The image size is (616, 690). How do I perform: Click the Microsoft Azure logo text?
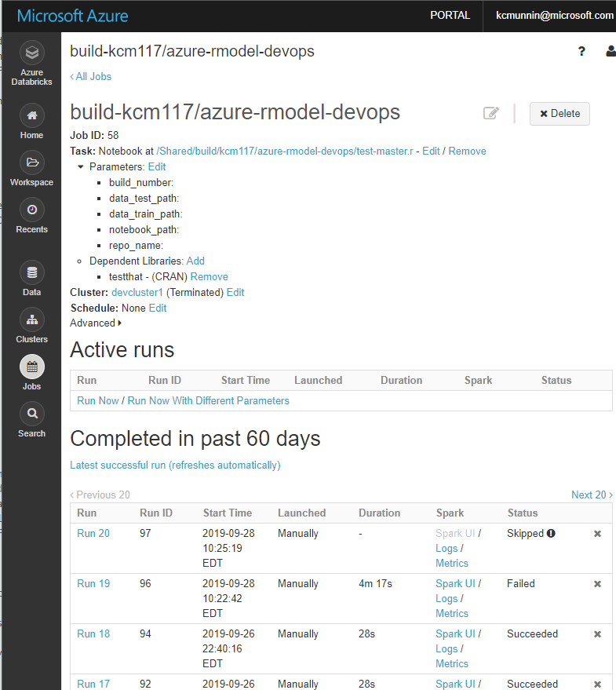point(73,16)
